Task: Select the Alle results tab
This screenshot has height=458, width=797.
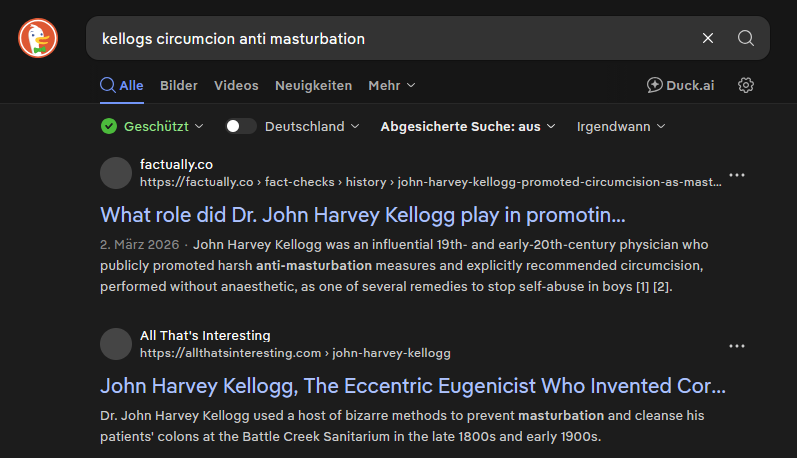Action: 122,85
